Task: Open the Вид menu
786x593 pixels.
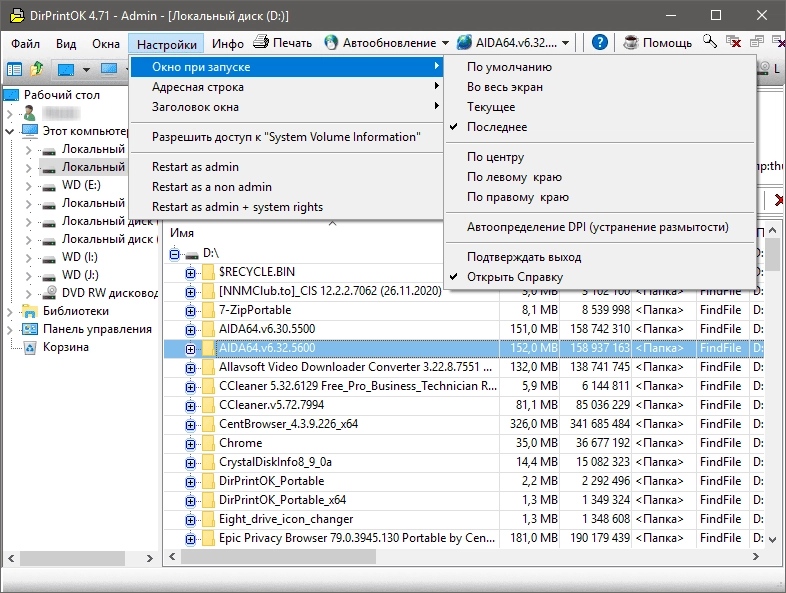Action: pyautogui.click(x=66, y=44)
